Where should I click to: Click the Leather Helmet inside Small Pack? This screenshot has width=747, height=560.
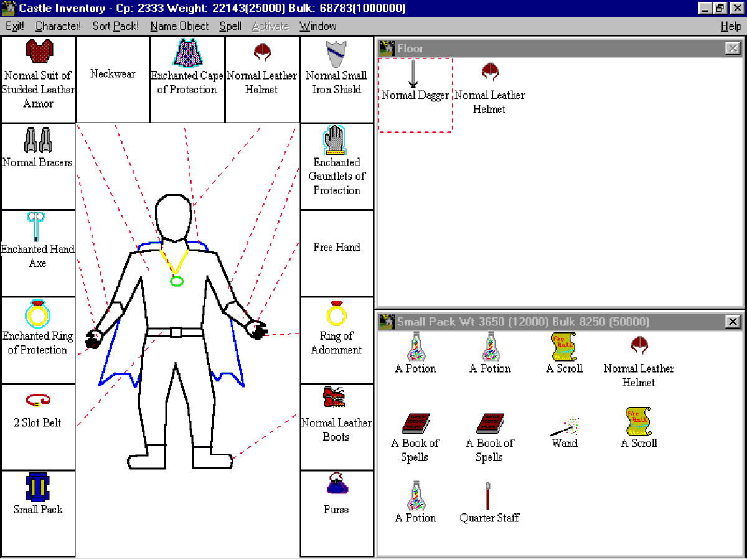click(639, 345)
